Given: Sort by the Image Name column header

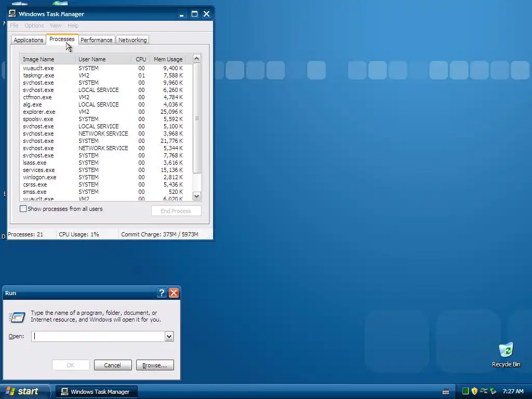Looking at the screenshot, I should [x=48, y=59].
